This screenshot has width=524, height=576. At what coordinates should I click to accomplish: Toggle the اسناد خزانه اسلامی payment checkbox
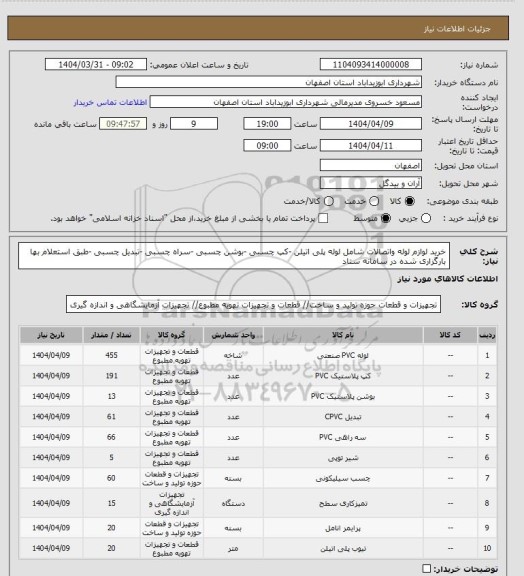[323, 218]
